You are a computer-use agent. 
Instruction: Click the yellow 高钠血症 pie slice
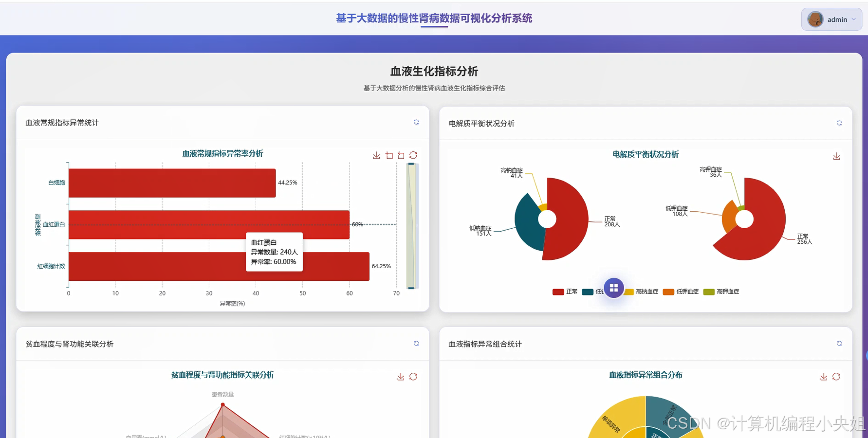pos(543,207)
